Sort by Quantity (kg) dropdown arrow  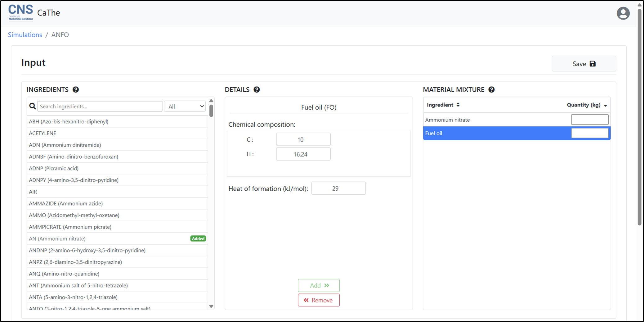(605, 106)
